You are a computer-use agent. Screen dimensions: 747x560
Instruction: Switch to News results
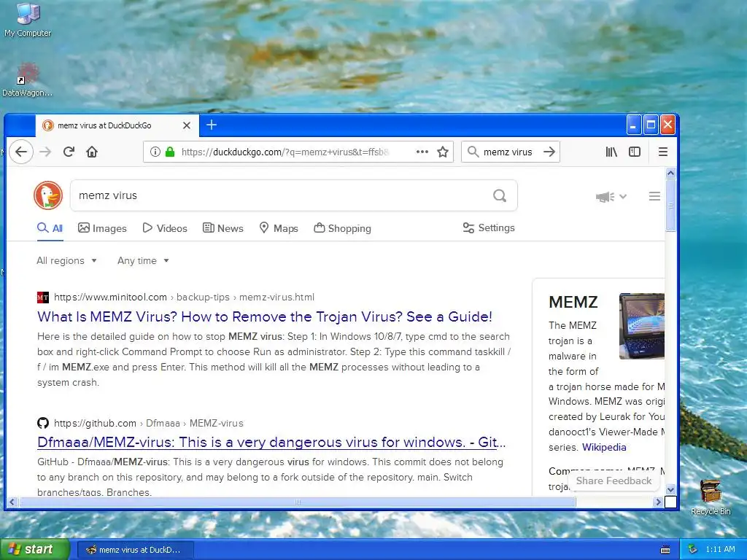coord(223,228)
